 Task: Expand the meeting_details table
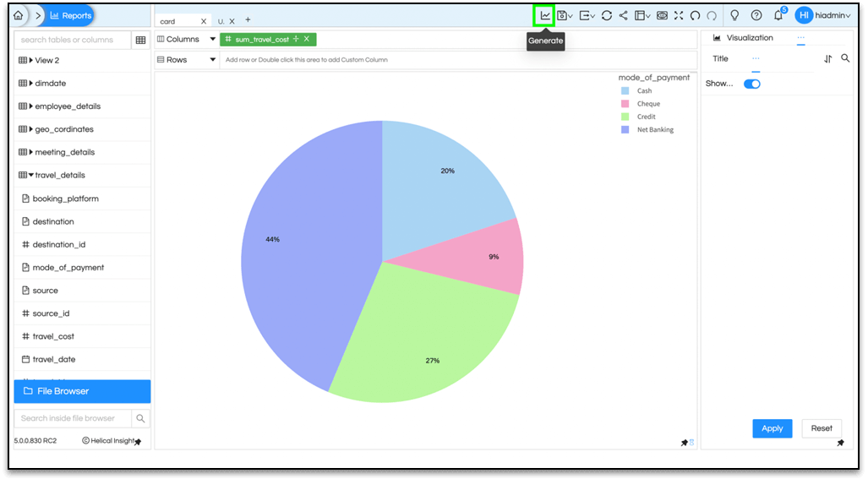(x=31, y=152)
